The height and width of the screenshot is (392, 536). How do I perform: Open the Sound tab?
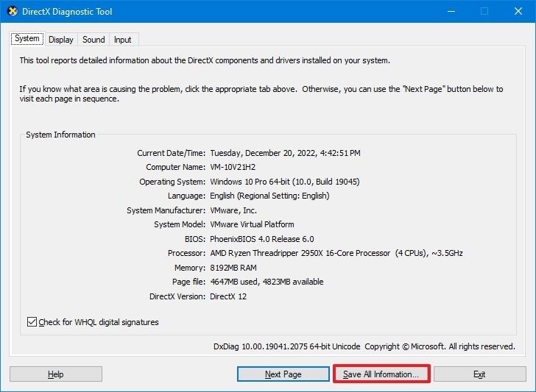coord(94,40)
